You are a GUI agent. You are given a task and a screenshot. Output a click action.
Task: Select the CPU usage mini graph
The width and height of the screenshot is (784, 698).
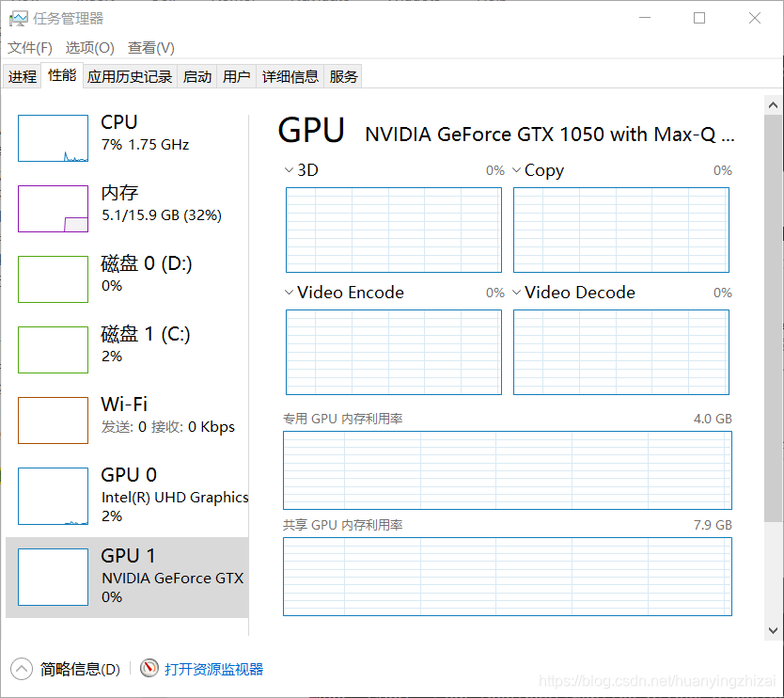coord(53,138)
